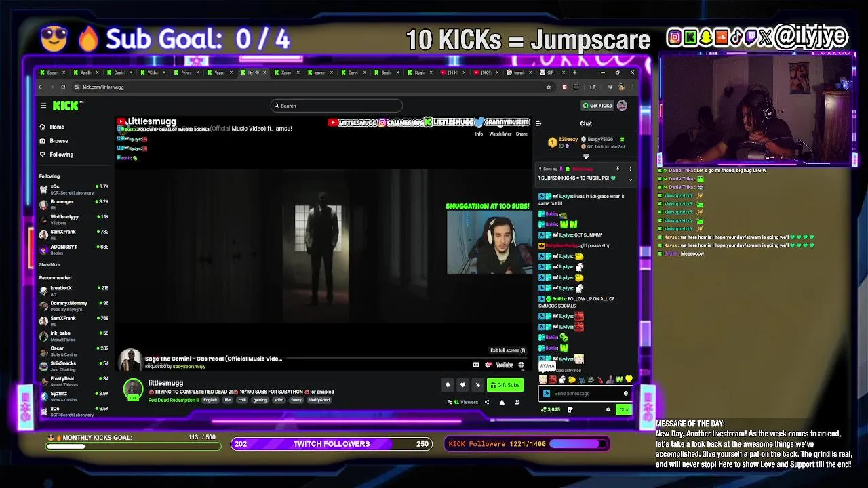Open xQc channel in Following list
Screen dimensions: 868x488
coord(74,189)
